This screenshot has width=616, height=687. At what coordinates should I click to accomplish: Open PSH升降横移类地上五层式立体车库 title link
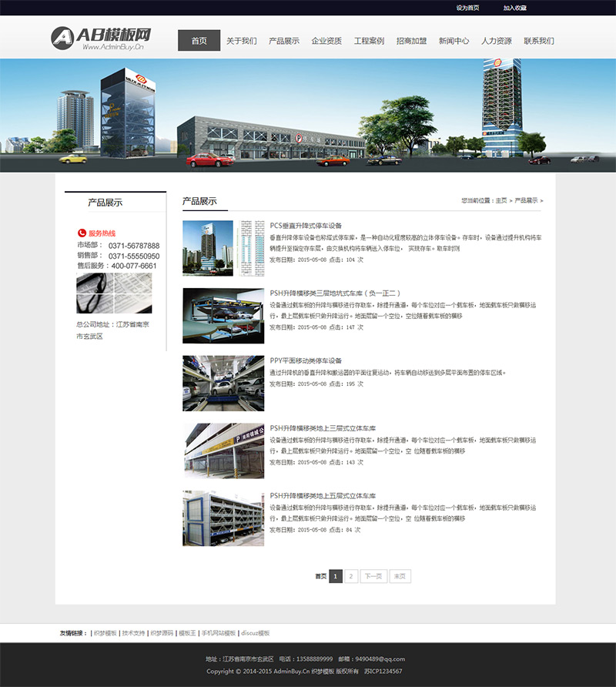pyautogui.click(x=323, y=495)
